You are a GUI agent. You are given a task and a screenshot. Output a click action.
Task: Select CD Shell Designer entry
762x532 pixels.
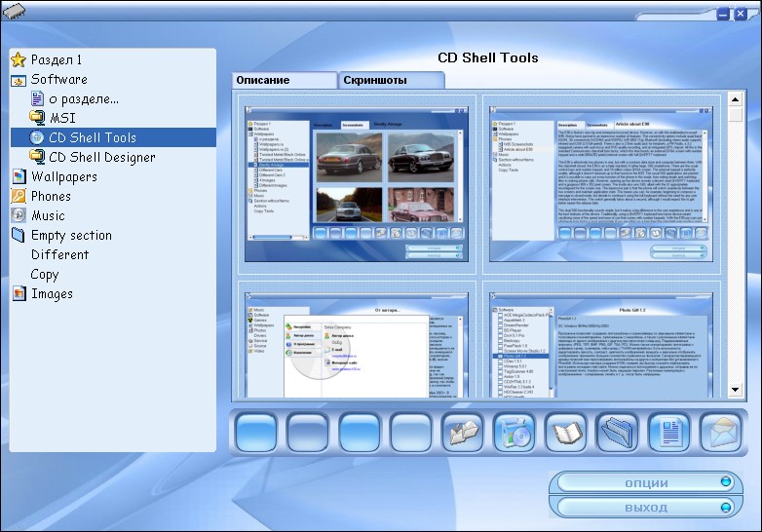point(102,158)
